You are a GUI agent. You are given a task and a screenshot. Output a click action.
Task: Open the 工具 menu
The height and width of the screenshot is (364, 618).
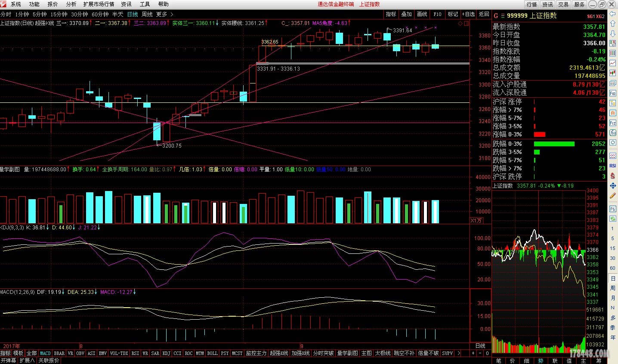145,4
